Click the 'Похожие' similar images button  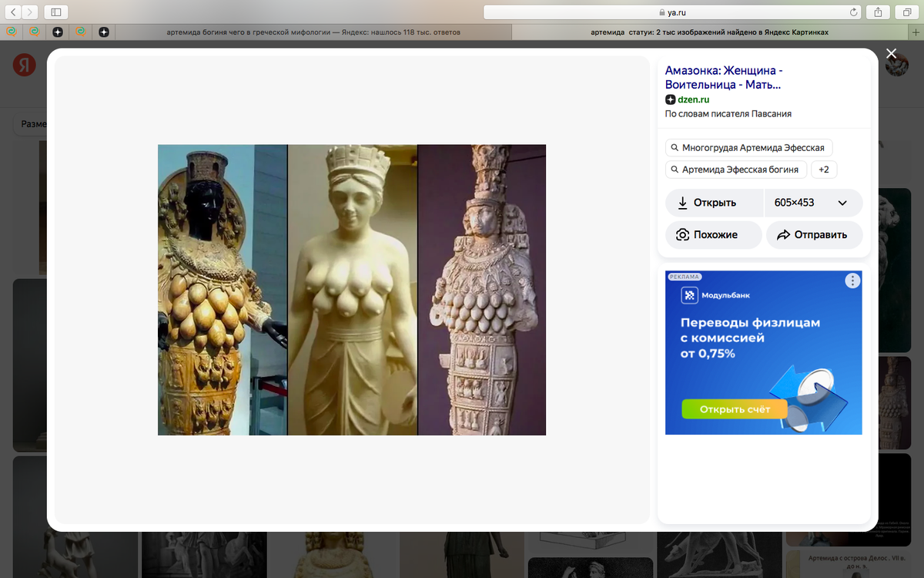click(714, 235)
